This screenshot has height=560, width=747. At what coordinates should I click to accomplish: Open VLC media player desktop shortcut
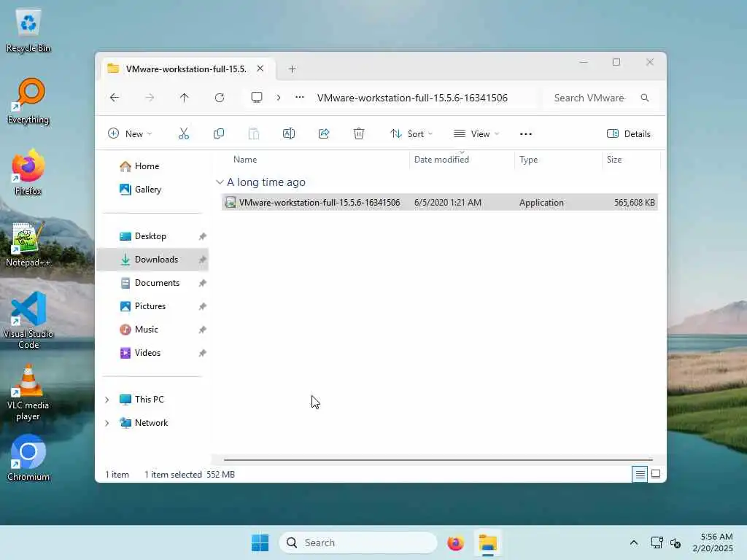coord(28,392)
